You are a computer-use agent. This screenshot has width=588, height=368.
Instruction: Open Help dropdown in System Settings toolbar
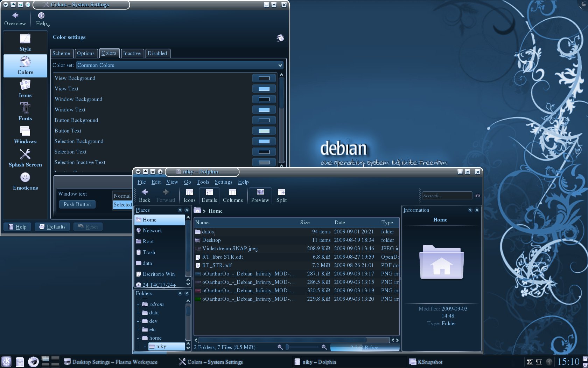click(x=43, y=19)
